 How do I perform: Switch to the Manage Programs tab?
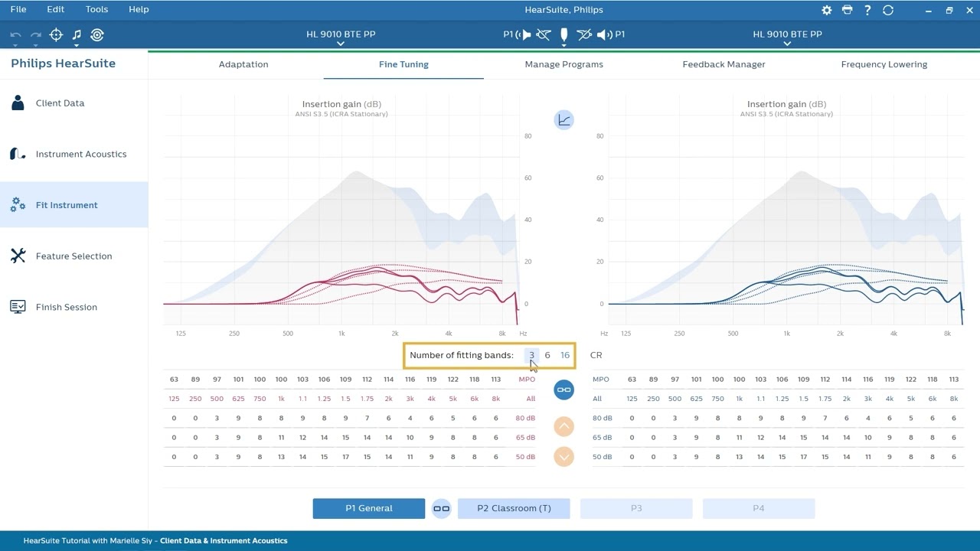564,64
